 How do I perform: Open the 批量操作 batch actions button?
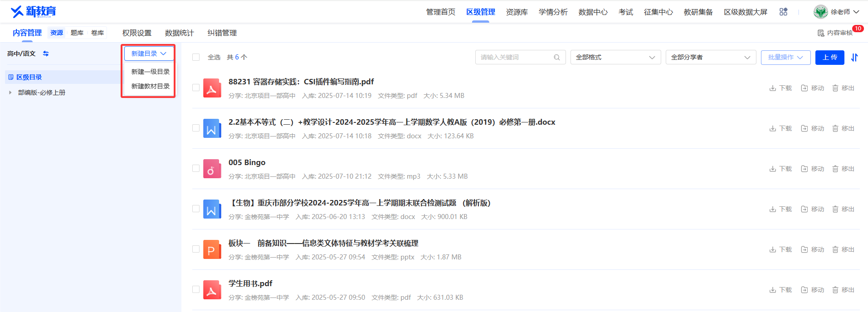[785, 58]
